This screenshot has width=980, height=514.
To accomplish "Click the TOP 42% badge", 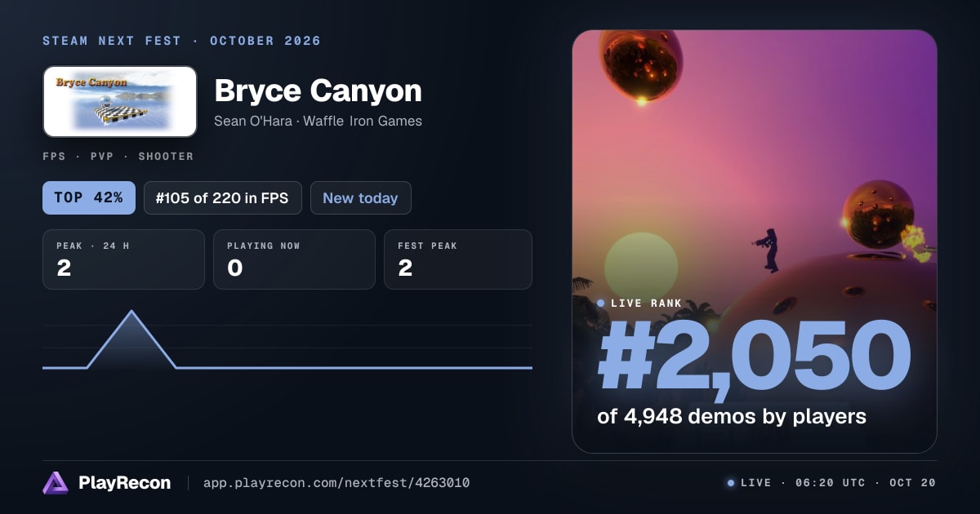I will [x=88, y=197].
